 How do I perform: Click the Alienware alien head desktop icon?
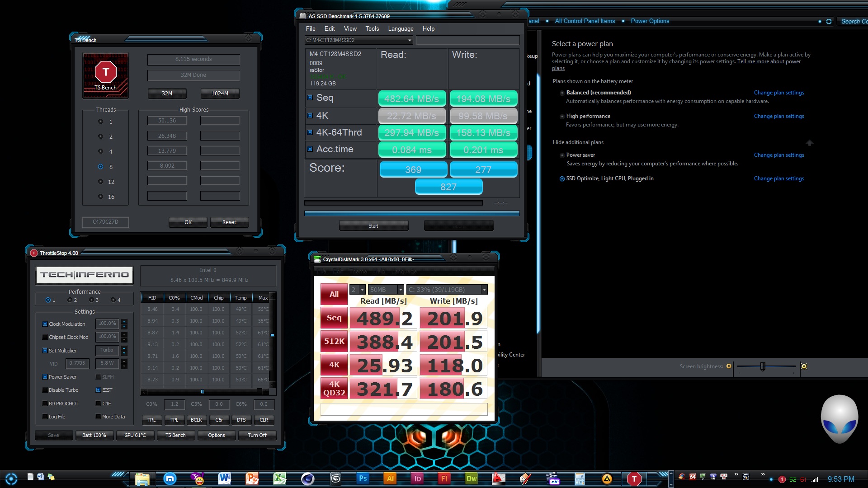tap(840, 419)
